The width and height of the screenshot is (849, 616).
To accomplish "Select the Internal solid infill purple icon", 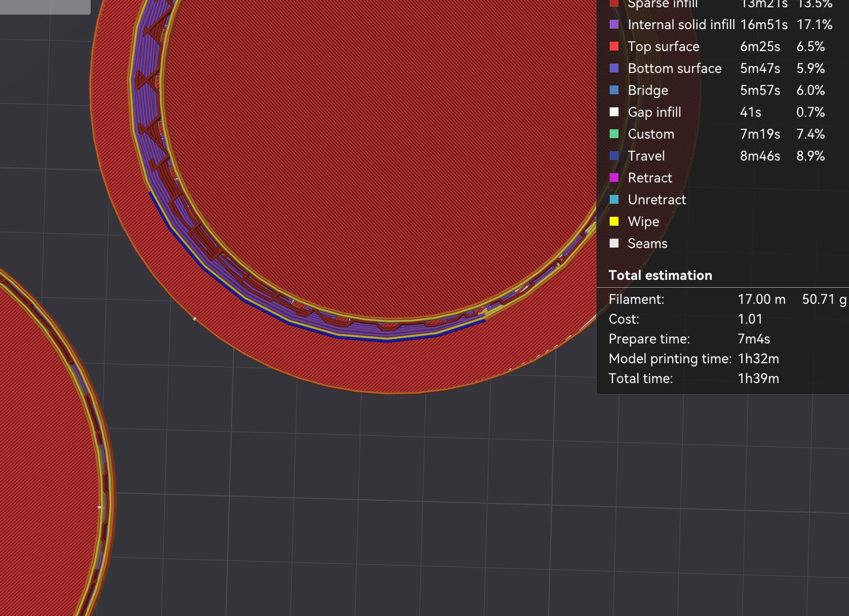I will tap(615, 24).
